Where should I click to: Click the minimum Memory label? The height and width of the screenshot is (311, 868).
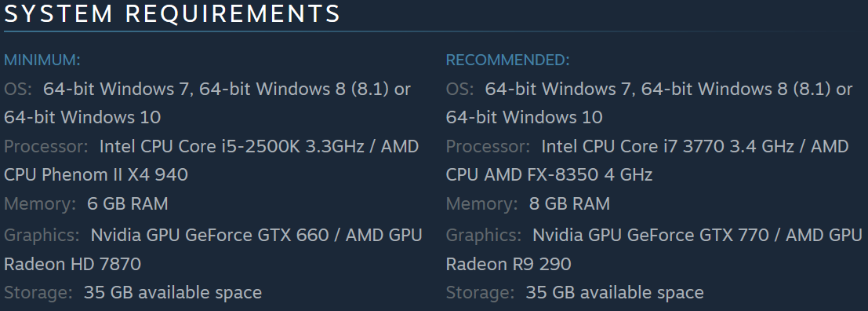click(x=40, y=204)
